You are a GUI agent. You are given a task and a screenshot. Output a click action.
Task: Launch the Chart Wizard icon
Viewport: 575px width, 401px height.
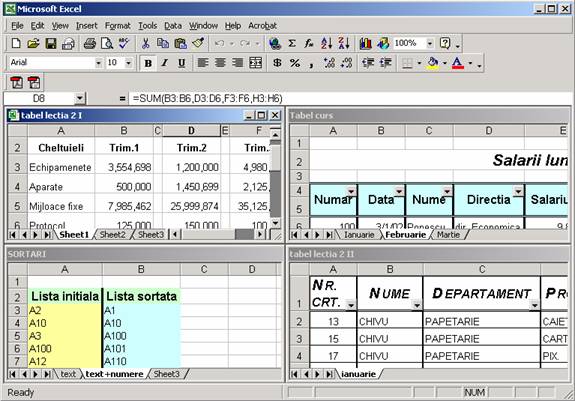(366, 44)
